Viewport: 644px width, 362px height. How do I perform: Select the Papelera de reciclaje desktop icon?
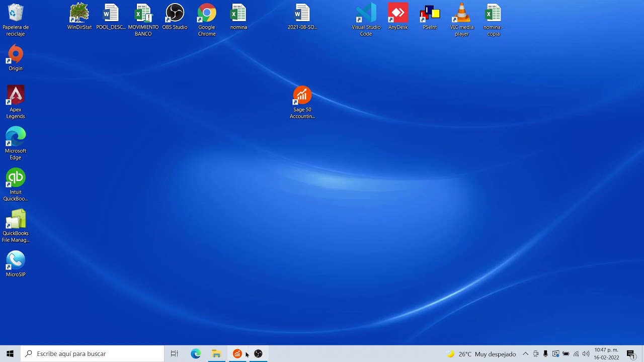click(16, 20)
